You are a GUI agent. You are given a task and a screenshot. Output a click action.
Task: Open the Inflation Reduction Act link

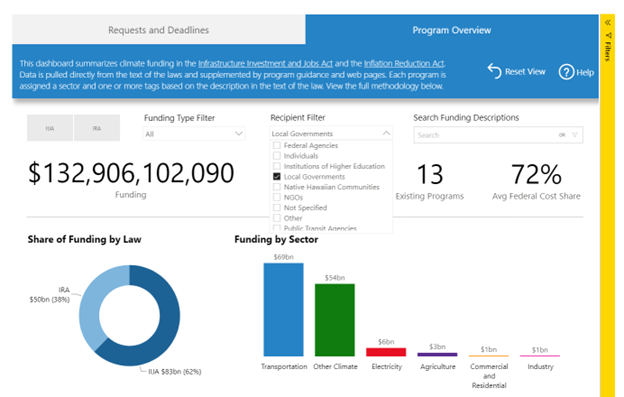point(404,64)
